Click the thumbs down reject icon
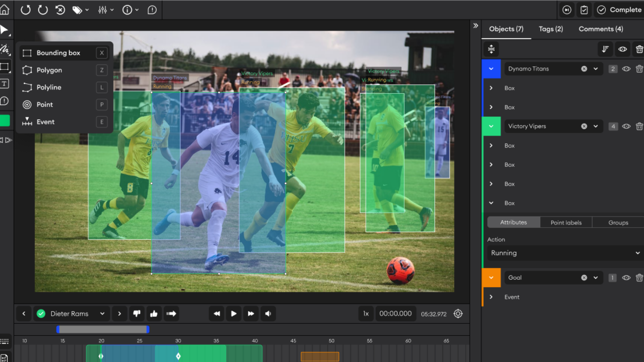This screenshot has height=362, width=644. coord(137,313)
